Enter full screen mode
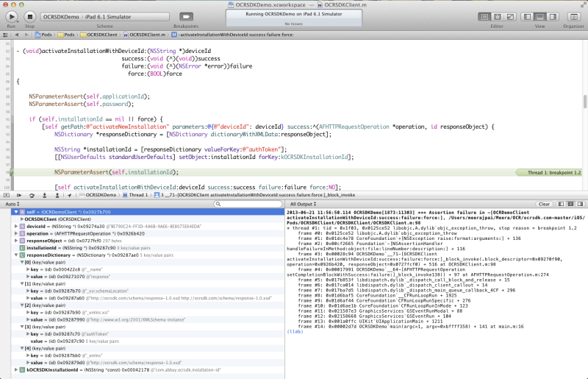This screenshot has width=588, height=379. point(583,4)
